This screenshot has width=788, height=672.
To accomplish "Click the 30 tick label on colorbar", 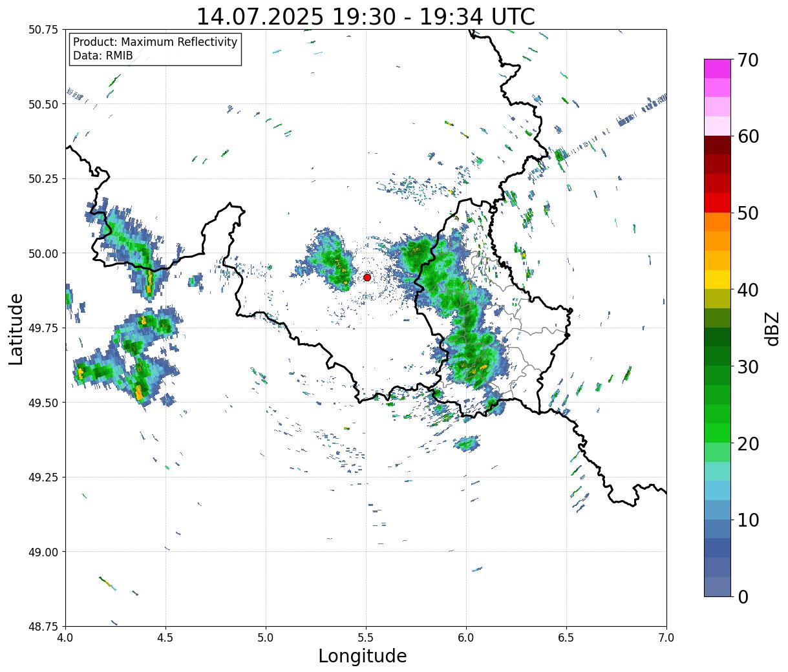I will (x=748, y=366).
